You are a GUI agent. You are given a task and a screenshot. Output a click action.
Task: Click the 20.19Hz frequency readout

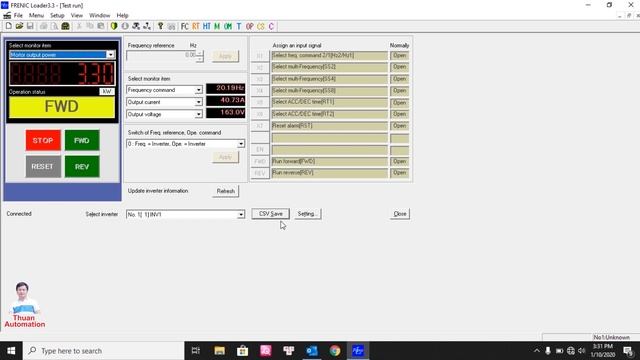click(226, 88)
